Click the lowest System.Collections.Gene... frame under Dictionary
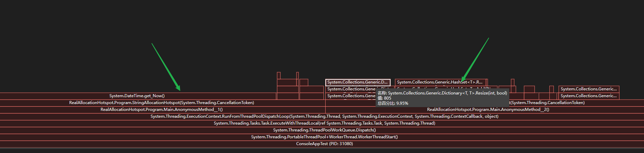Viewport: 644px width, 153px height. (x=350, y=96)
